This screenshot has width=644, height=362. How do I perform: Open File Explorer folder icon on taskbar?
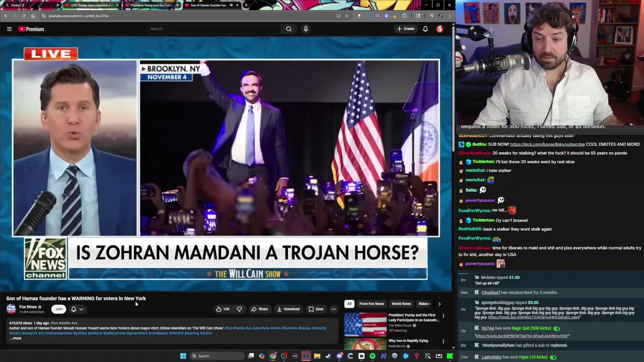(x=317, y=356)
